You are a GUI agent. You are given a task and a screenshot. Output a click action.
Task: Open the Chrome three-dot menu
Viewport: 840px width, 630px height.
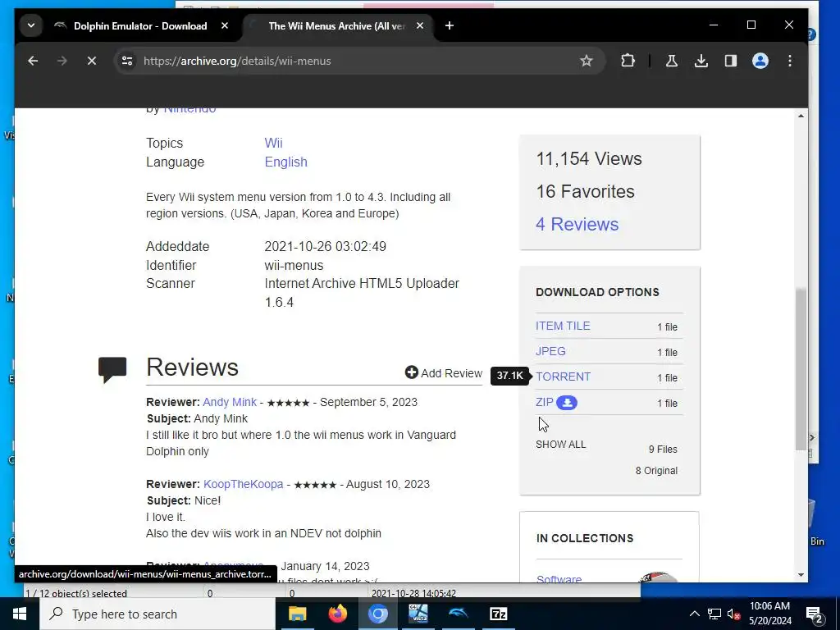coord(790,61)
